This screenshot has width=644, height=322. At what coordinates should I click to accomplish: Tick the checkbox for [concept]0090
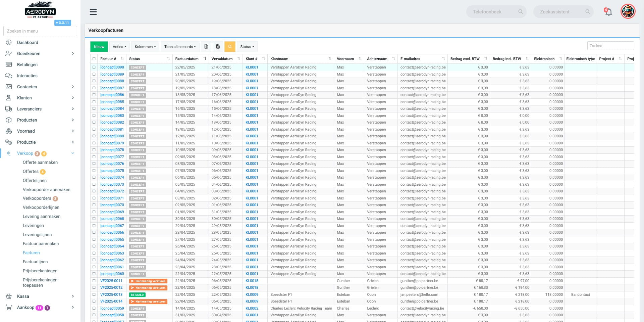[x=94, y=67]
